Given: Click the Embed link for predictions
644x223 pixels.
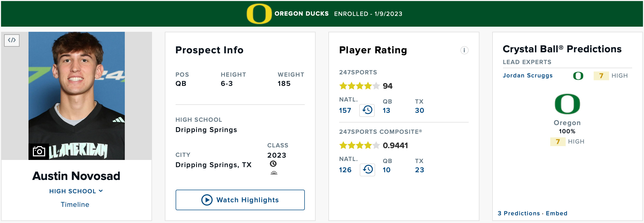Looking at the screenshot, I should pyautogui.click(x=556, y=213).
